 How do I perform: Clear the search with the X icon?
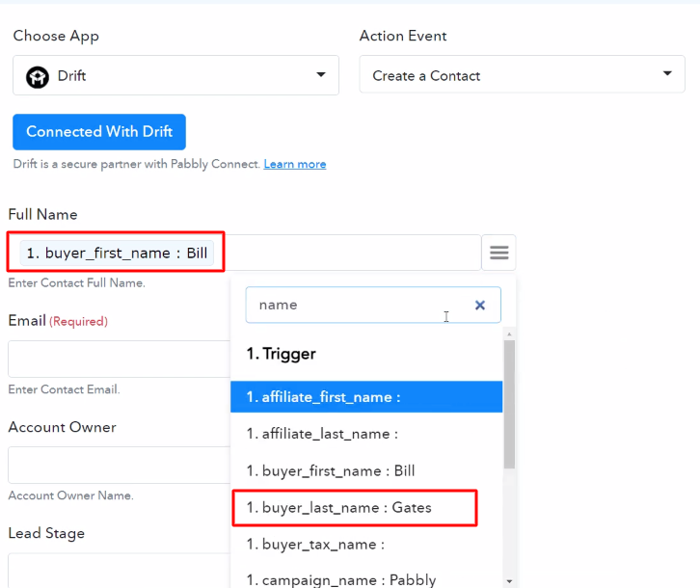tap(480, 306)
